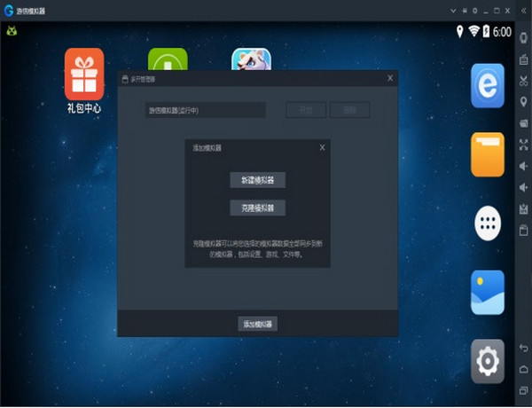Open the orange file manager app

pos(488,154)
